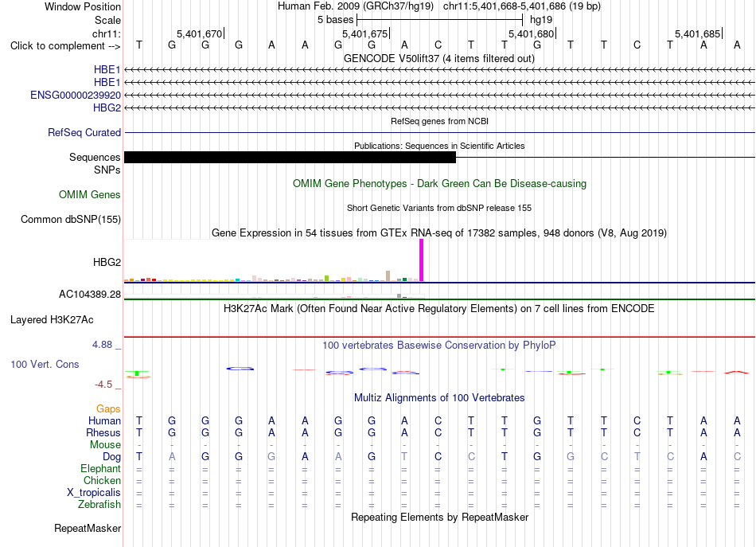Open the GENCODE V50lift37 track title
Image resolution: width=756 pixels, height=547 pixels.
438,58
